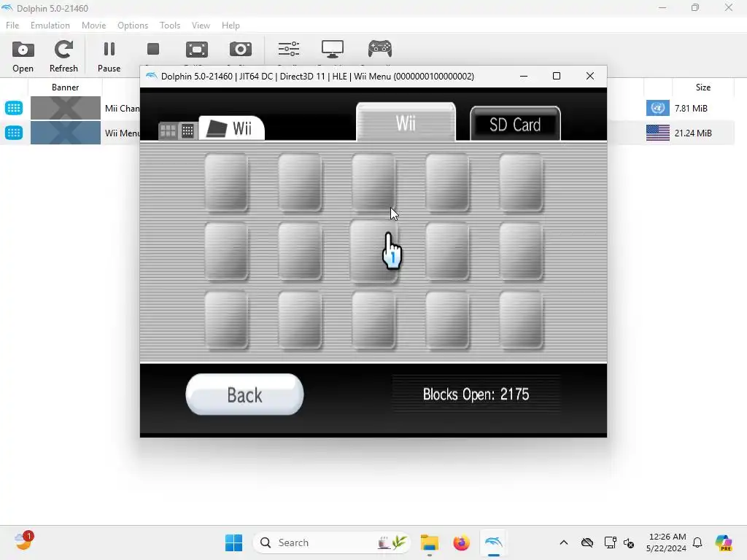
Task: Open the Help menu
Action: tap(231, 26)
